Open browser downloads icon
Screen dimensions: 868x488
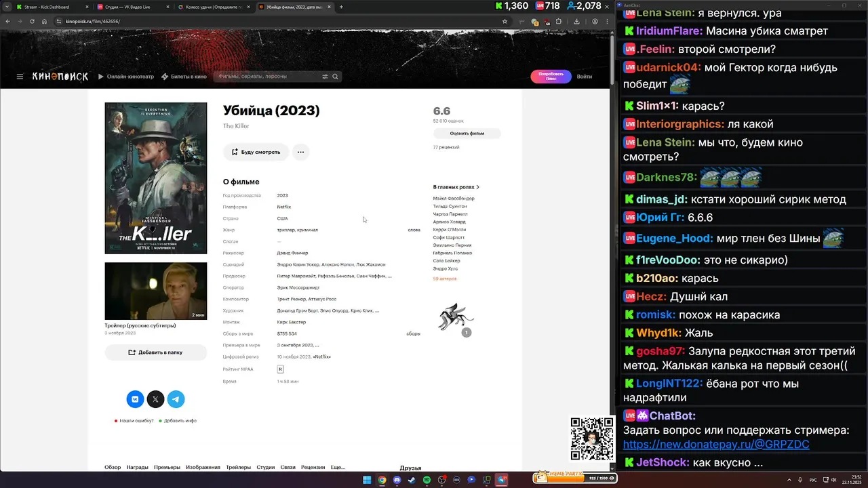click(x=576, y=21)
